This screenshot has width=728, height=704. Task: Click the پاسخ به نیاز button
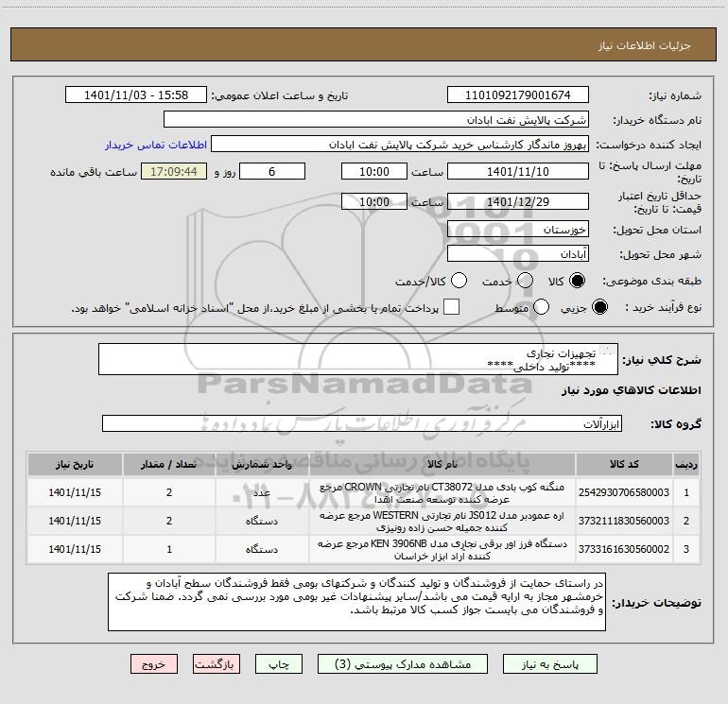[x=550, y=664]
